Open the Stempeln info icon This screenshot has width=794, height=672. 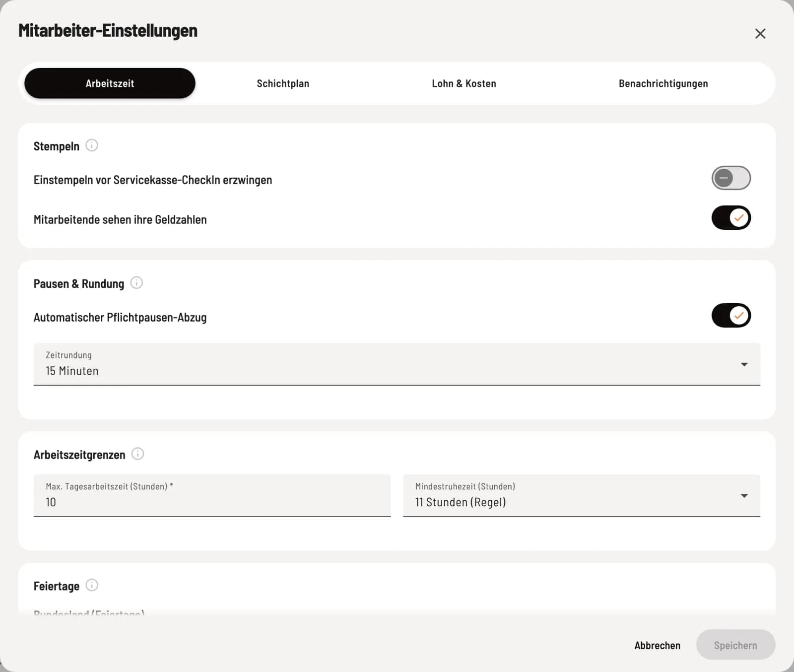point(92,145)
